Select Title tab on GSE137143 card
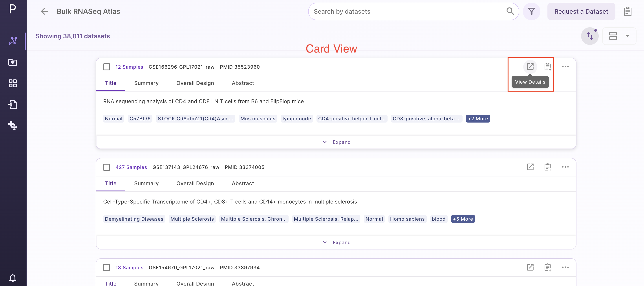The width and height of the screenshot is (644, 286). click(x=110, y=183)
